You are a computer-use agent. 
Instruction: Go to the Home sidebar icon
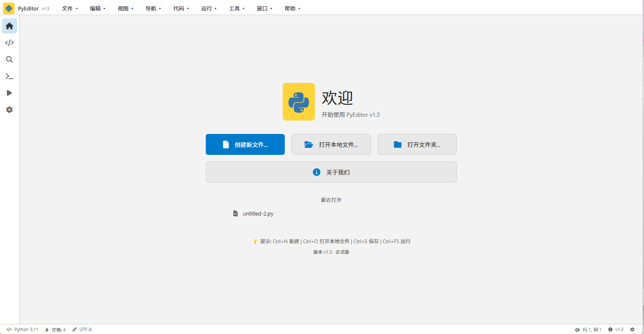coord(9,26)
